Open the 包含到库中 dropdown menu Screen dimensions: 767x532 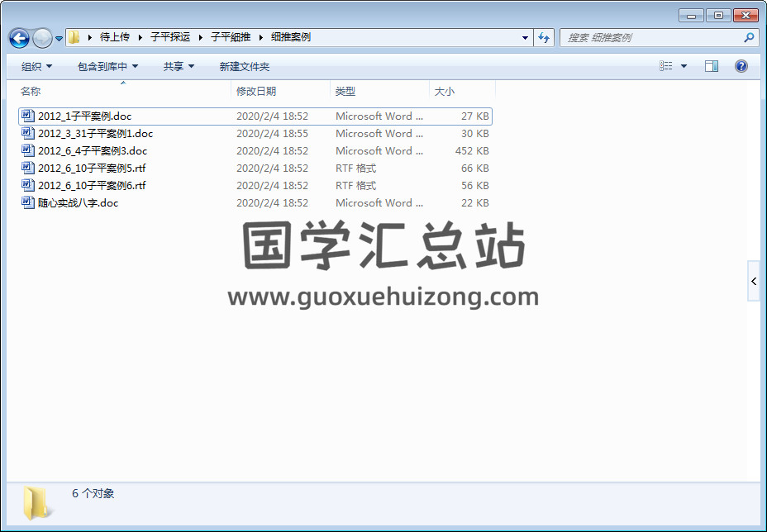pos(107,67)
